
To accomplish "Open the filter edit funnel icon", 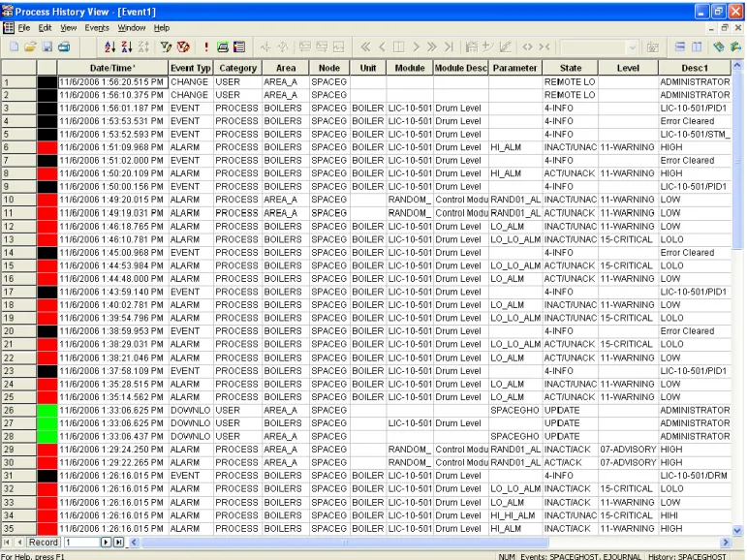I will coord(166,47).
